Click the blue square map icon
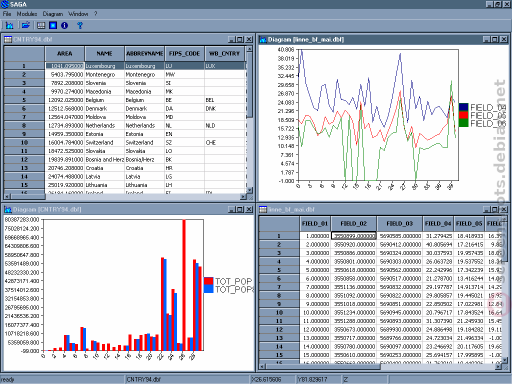The width and height of the screenshot is (512, 384). (53, 25)
